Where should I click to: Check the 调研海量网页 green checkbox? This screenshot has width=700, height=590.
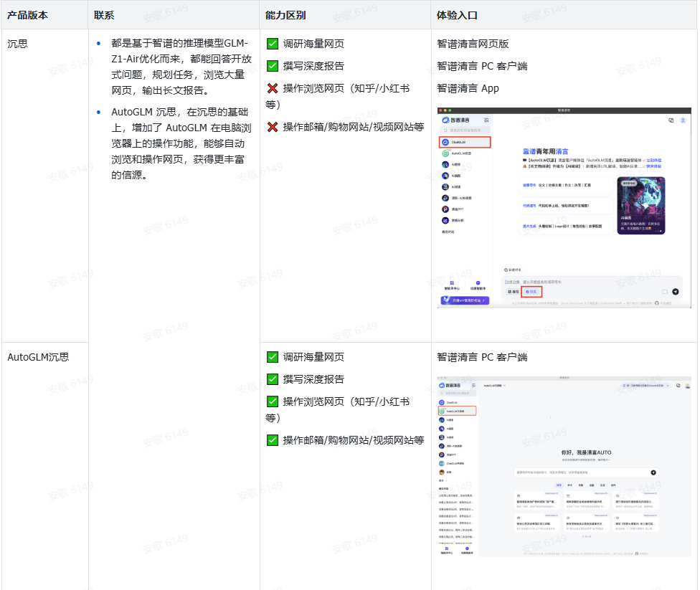tap(273, 43)
